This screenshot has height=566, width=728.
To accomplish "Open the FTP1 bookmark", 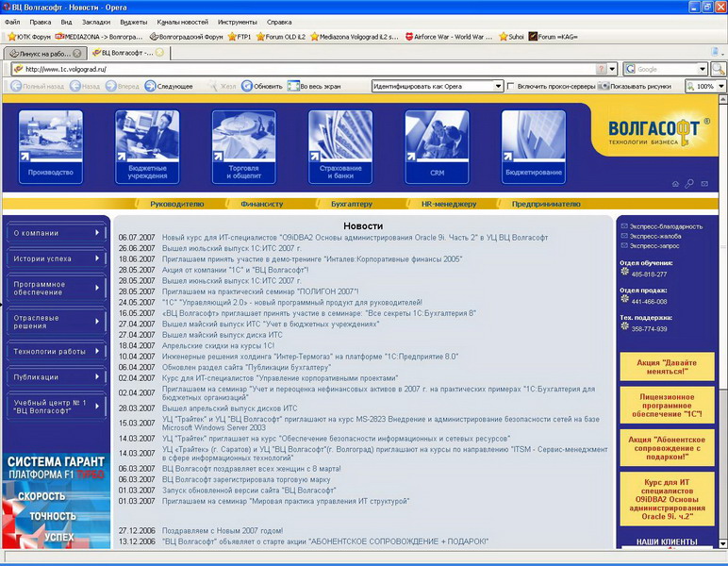I will coord(240,37).
